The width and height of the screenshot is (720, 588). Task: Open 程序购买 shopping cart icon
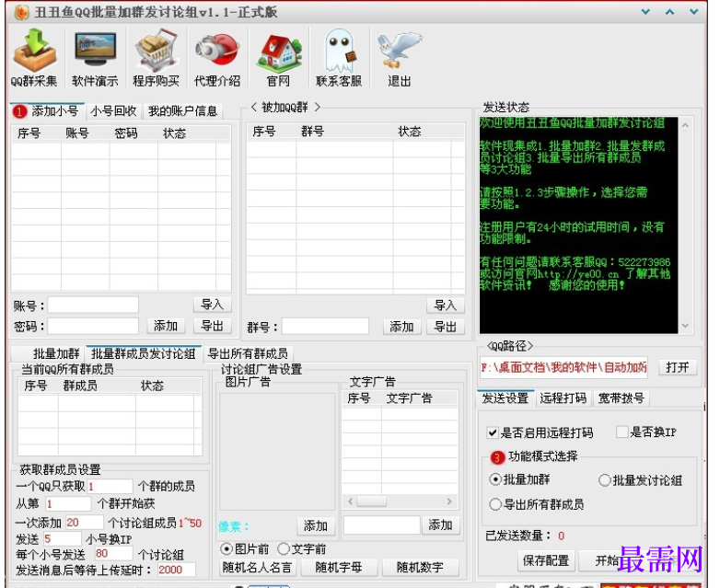[x=157, y=57]
